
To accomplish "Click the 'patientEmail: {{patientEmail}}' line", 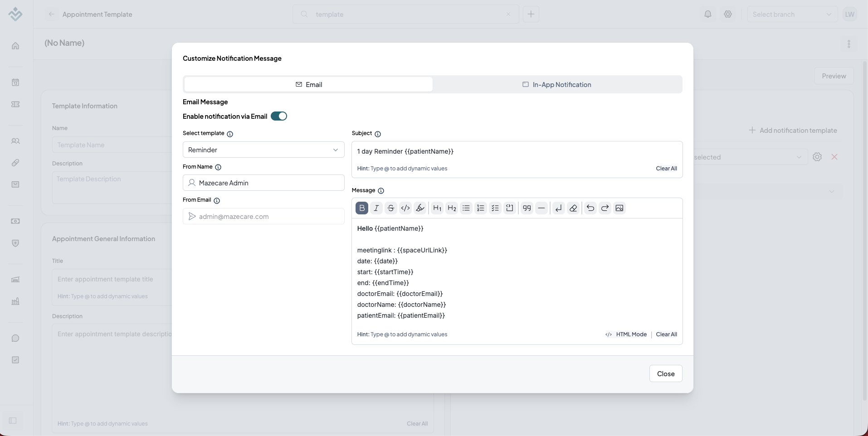I will (x=401, y=315).
